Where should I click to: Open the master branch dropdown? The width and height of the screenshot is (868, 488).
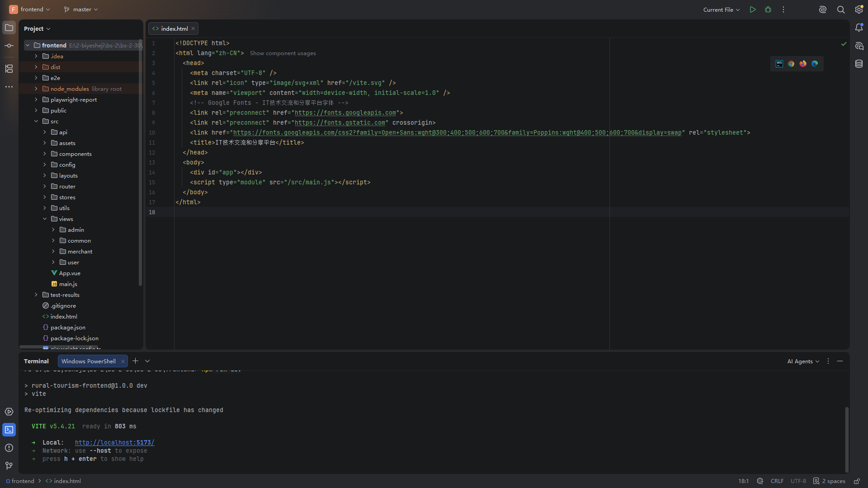(x=81, y=9)
